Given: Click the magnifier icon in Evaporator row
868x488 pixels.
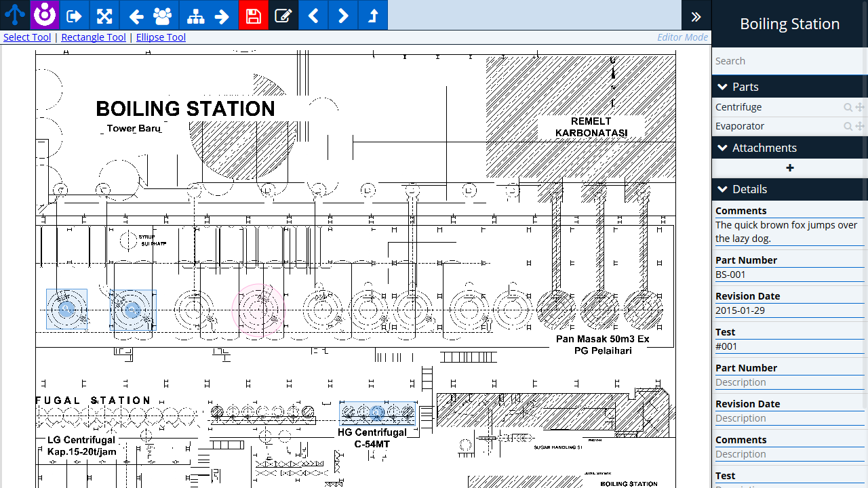Looking at the screenshot, I should 848,126.
